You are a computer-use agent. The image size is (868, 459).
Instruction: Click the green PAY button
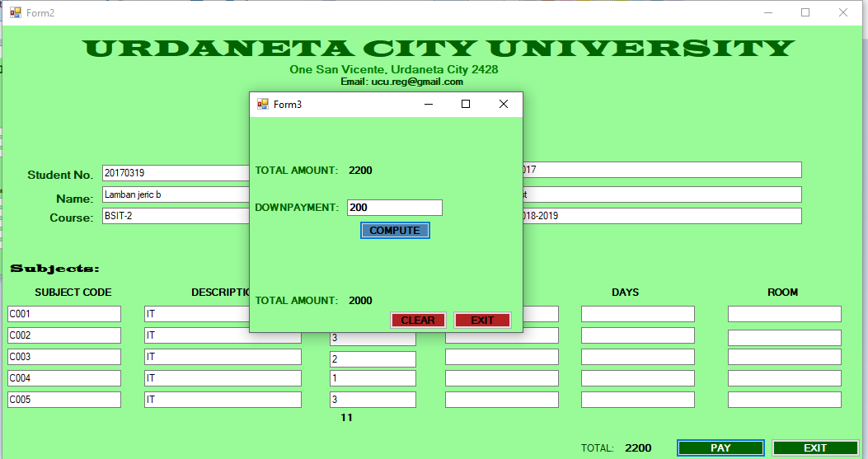coord(720,447)
